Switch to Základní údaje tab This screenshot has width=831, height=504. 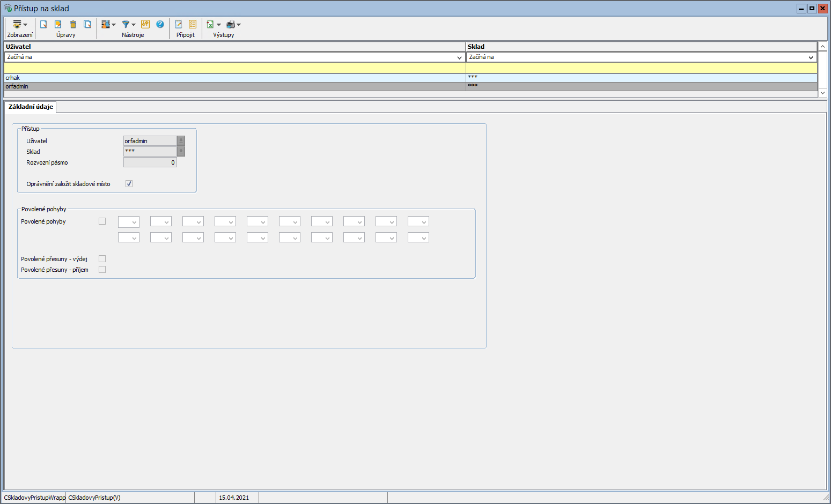coord(31,107)
